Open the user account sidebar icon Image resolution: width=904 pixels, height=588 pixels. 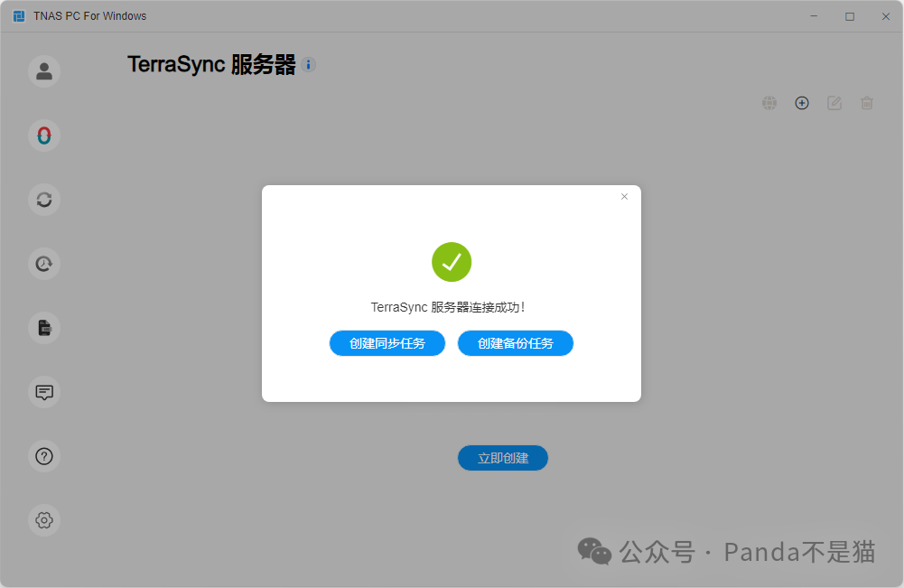[44, 71]
